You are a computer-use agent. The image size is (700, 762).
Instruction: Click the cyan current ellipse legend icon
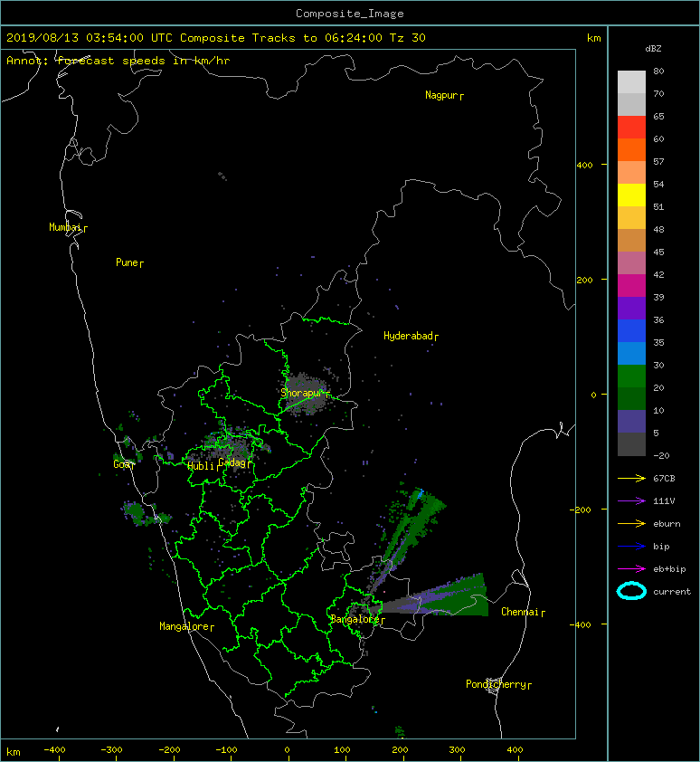631,591
